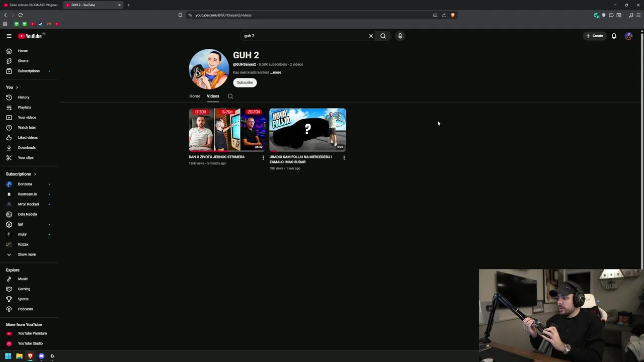Open YouTube Premium

click(x=29, y=333)
